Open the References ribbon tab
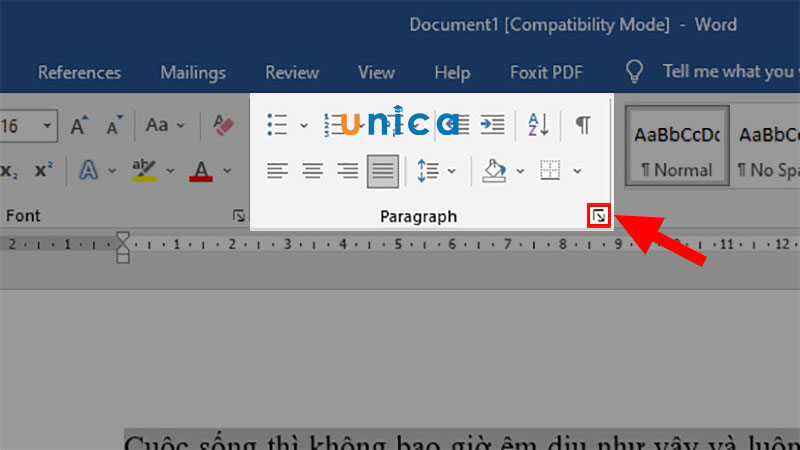The height and width of the screenshot is (450, 800). [79, 72]
